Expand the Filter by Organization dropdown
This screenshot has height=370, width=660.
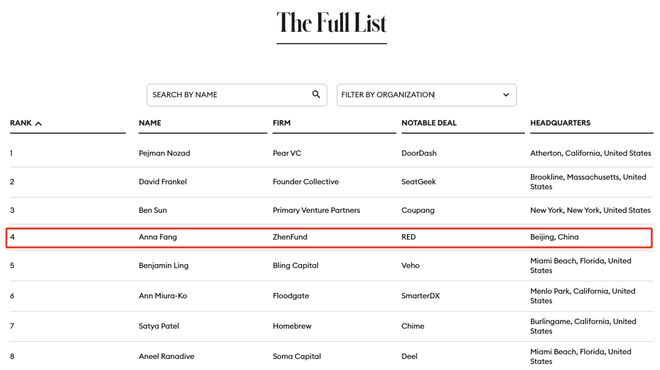click(426, 95)
